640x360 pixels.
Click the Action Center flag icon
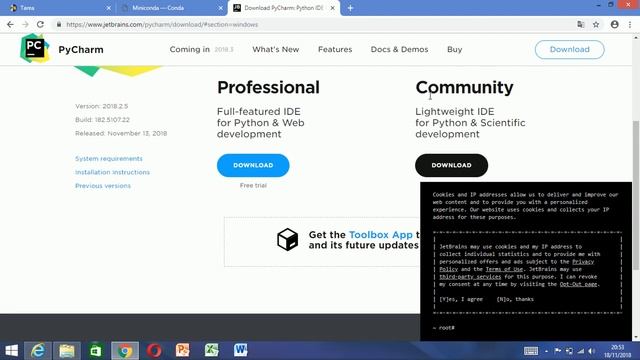click(x=558, y=351)
